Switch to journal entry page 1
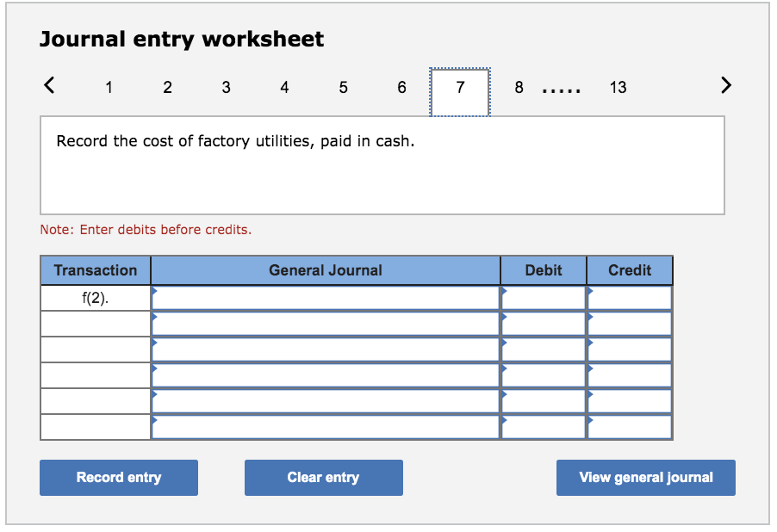 click(109, 87)
